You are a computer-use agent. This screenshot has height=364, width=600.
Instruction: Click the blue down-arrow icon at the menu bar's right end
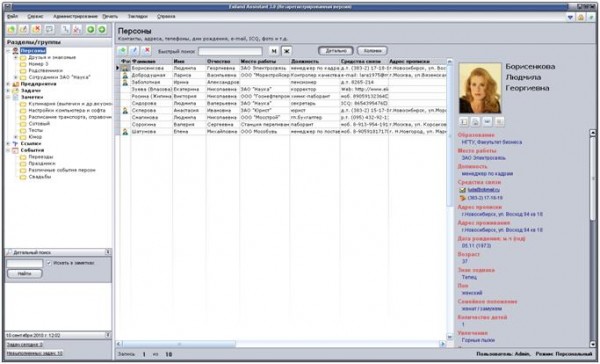[570, 17]
